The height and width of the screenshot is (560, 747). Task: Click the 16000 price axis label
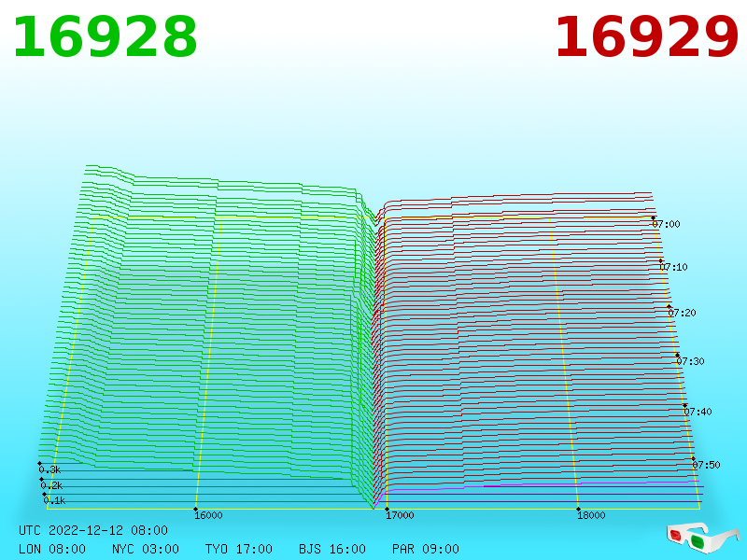208,515
